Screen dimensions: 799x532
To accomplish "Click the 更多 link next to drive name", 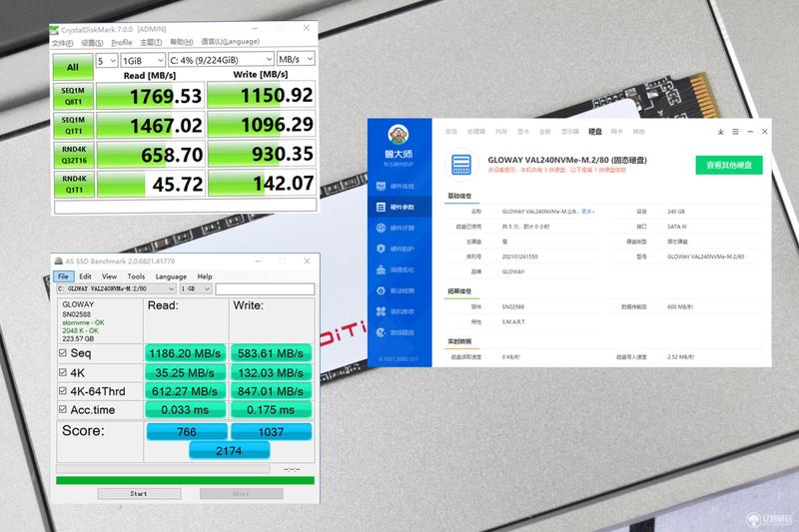I will point(587,212).
